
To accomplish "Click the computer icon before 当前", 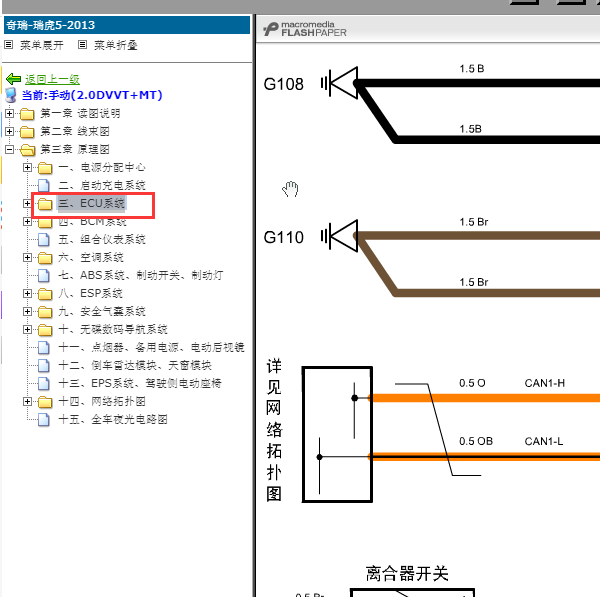I will [11, 95].
